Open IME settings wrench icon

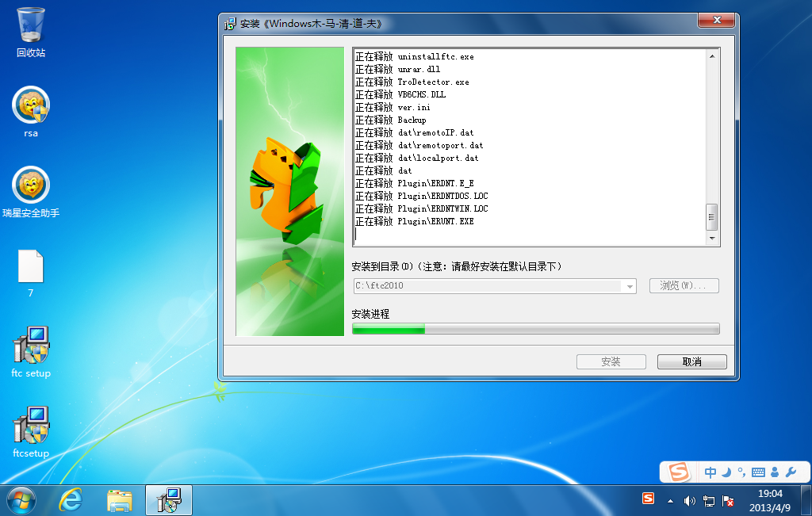(x=791, y=472)
